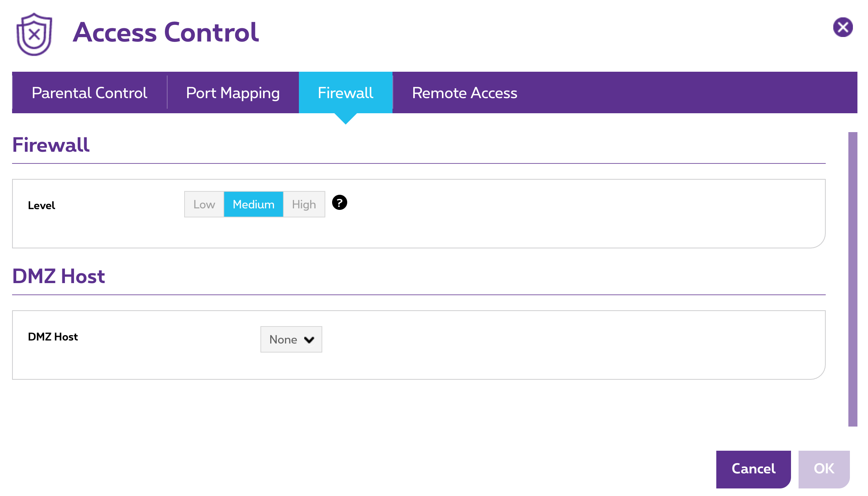This screenshot has height=496, width=868.
Task: Click the Cancel button
Action: click(753, 469)
